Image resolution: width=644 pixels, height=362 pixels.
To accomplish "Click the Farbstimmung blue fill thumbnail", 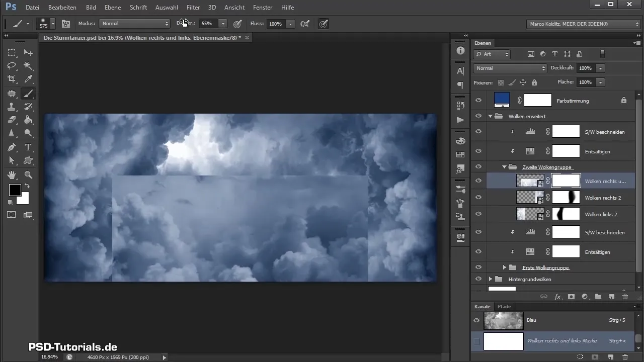I will click(502, 100).
